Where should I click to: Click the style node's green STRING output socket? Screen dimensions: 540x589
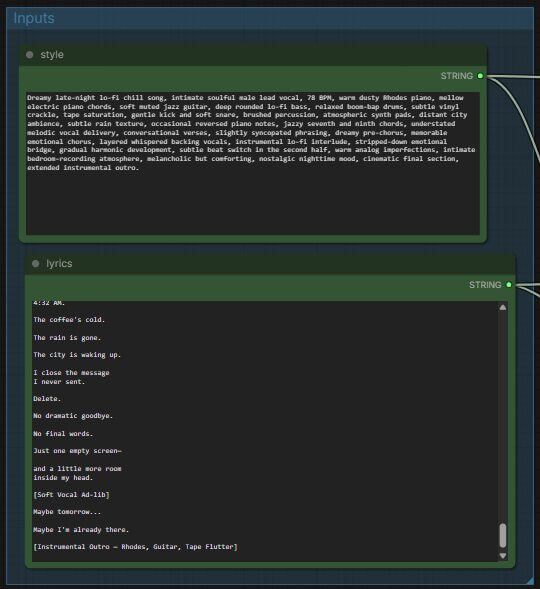coord(480,76)
